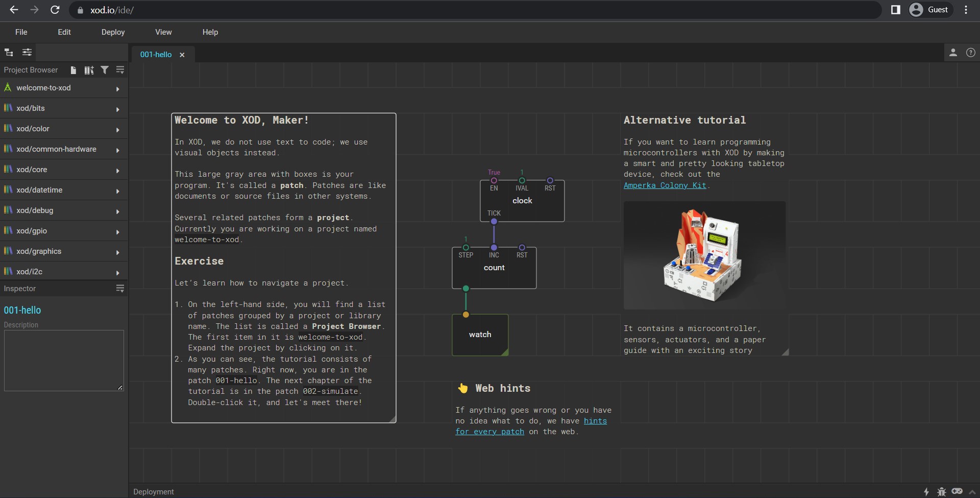Open the Deploy menu
This screenshot has height=498, width=980.
[113, 32]
